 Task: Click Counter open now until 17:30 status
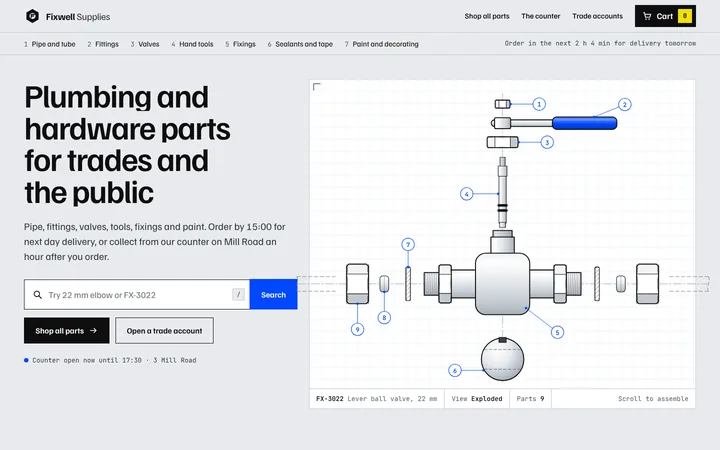pyautogui.click(x=110, y=360)
